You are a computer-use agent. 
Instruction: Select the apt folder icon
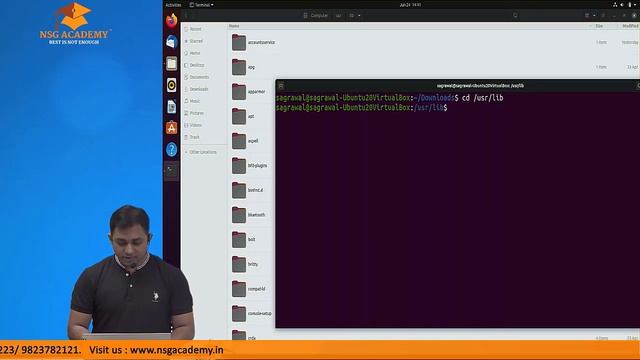point(239,116)
